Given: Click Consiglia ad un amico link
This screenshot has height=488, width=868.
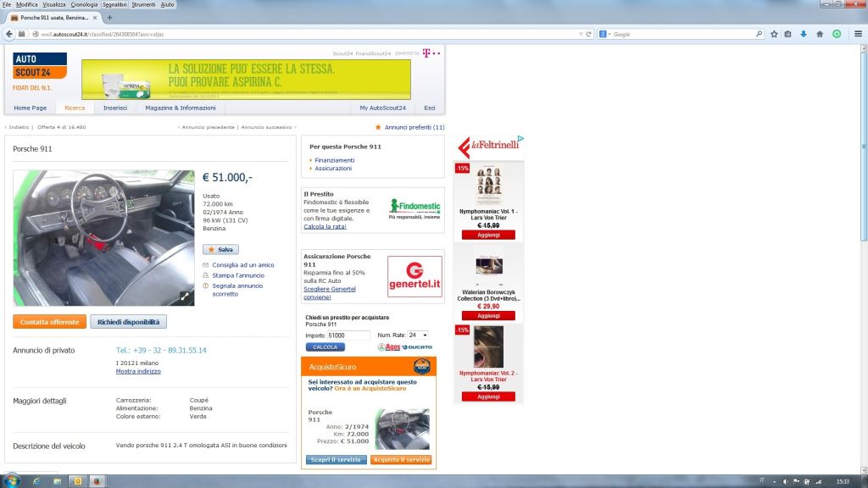Looking at the screenshot, I should 243,265.
